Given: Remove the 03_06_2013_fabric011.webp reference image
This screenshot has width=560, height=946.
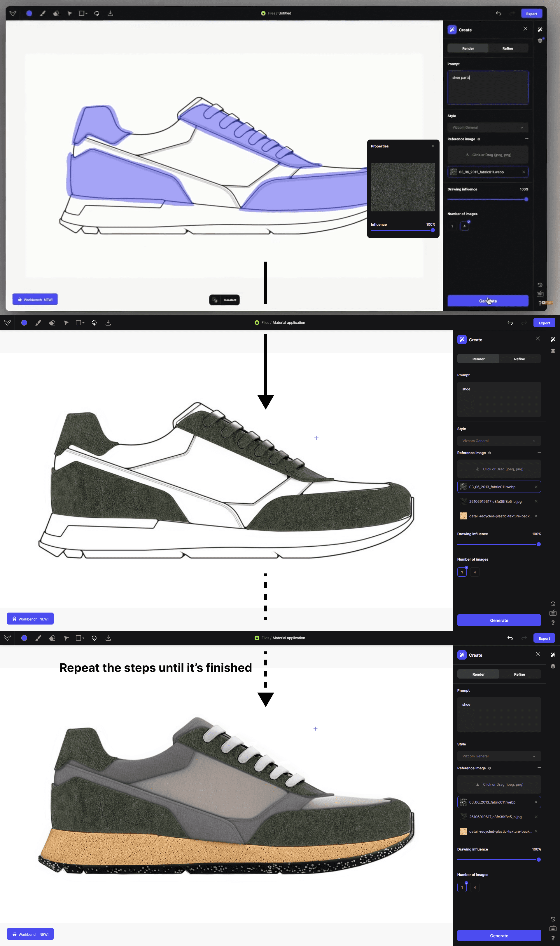Looking at the screenshot, I should 524,172.
